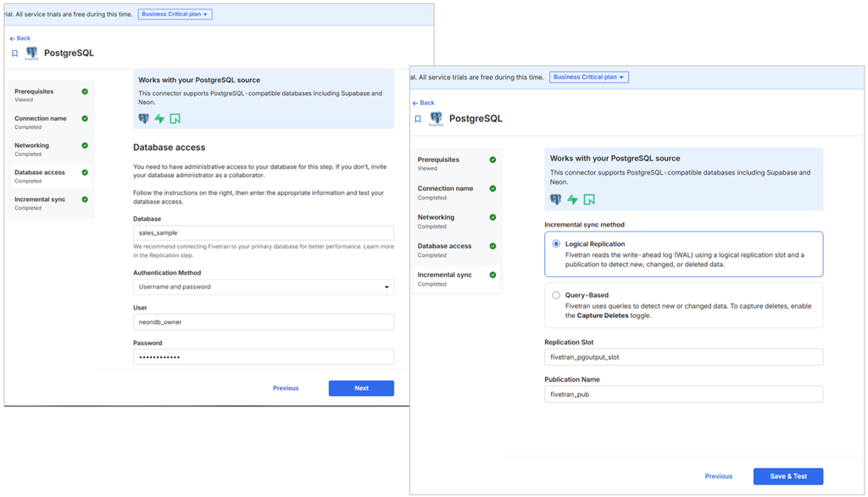The image size is (868, 497).
Task: Click Neon icon in left window banner
Action: [175, 119]
